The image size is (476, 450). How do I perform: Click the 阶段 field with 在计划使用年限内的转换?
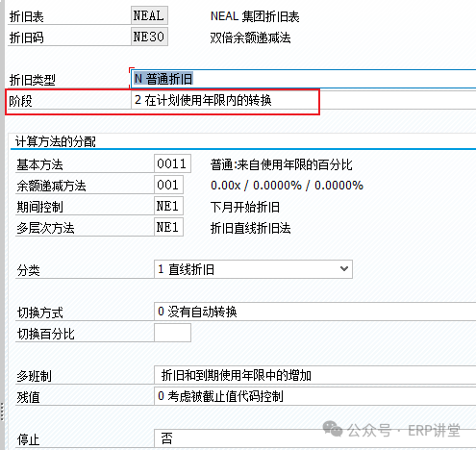304,101
